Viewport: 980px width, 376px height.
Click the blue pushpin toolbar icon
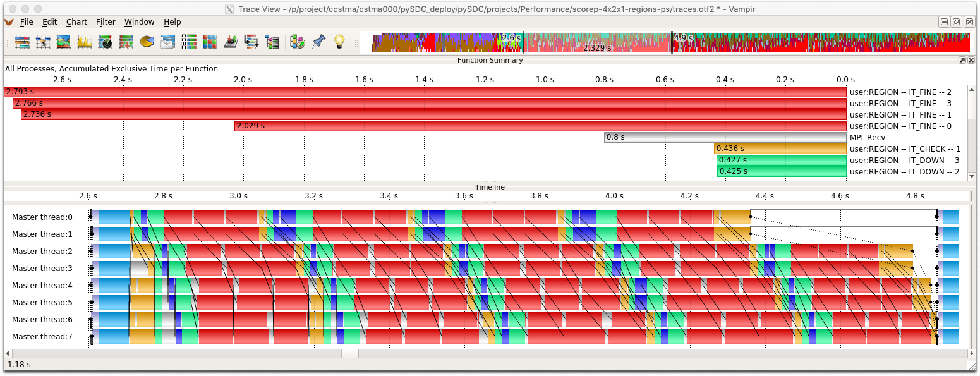coord(318,41)
